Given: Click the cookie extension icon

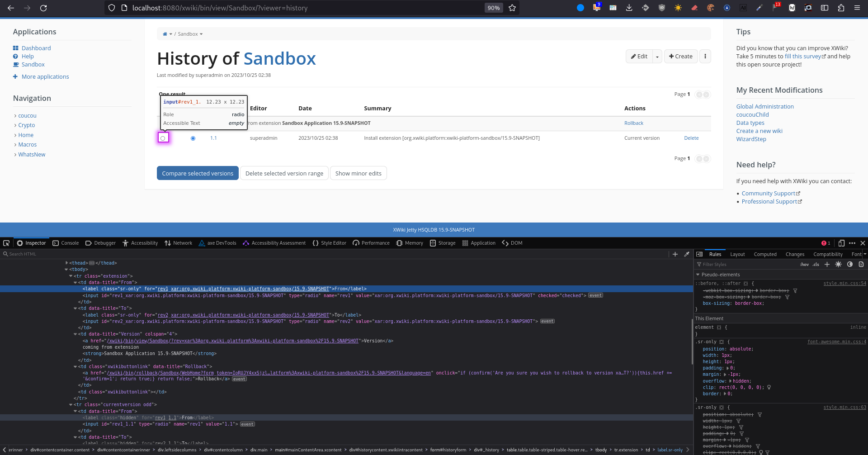Looking at the screenshot, I should (711, 8).
